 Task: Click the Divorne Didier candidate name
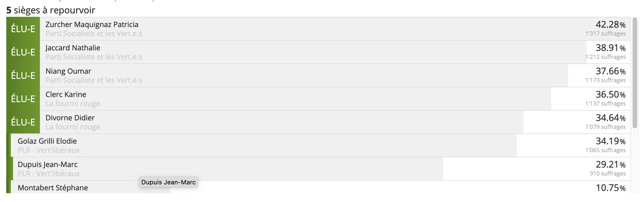(70, 118)
